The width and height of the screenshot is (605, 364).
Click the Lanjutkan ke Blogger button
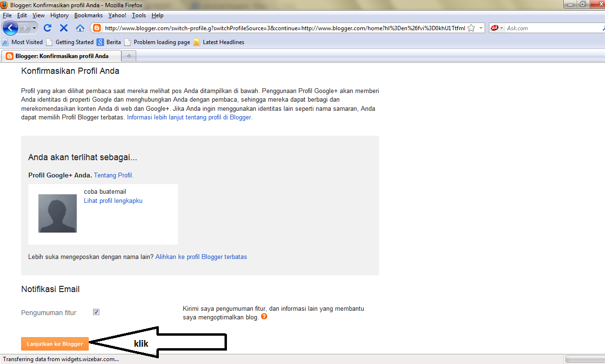click(55, 343)
